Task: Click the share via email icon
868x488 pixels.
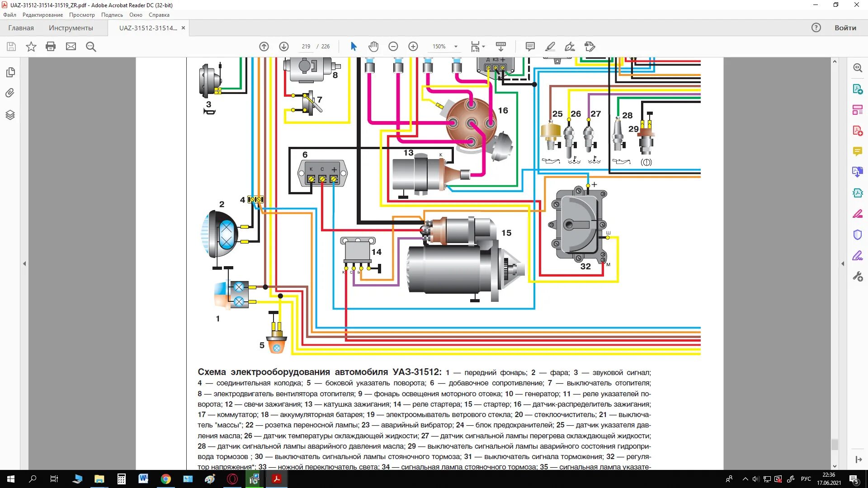Action: (x=71, y=47)
